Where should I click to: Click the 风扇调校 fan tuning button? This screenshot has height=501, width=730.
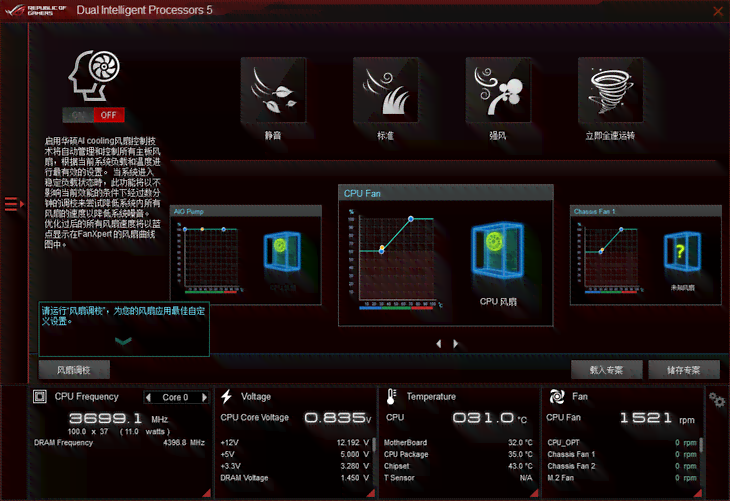[x=74, y=370]
